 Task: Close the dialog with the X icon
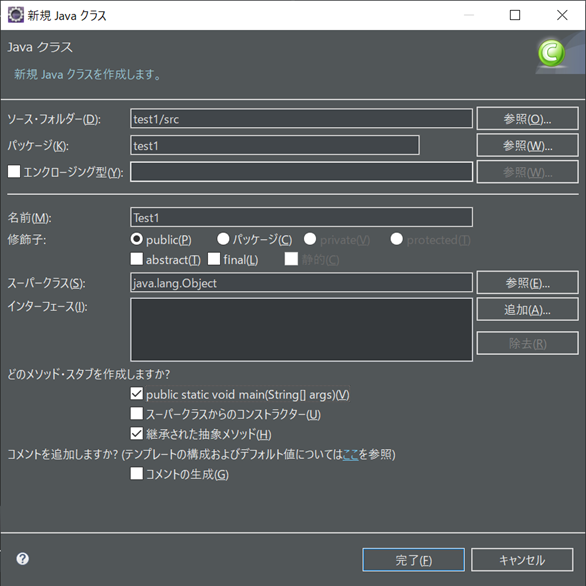pos(562,15)
